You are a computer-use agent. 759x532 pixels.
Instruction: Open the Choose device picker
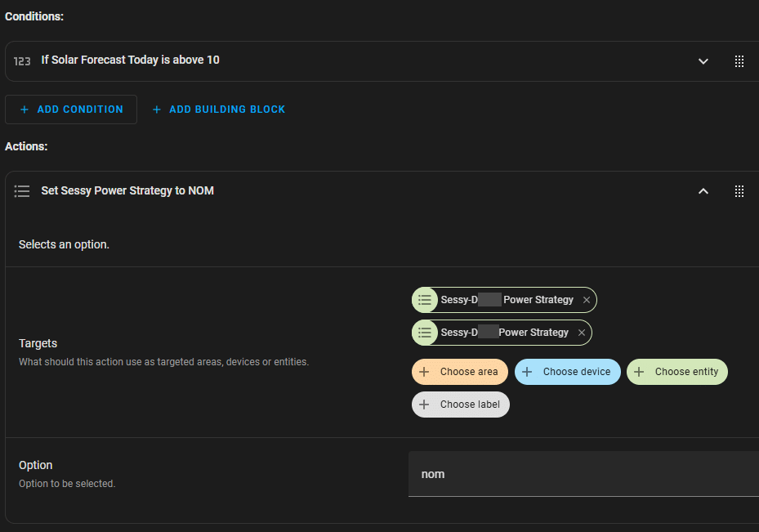click(x=568, y=372)
